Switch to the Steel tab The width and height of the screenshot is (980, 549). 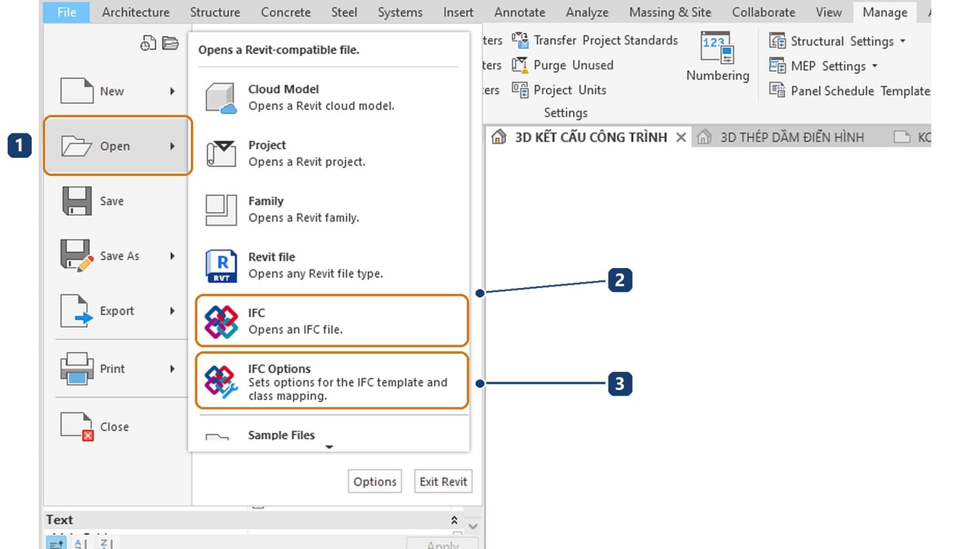tap(344, 12)
